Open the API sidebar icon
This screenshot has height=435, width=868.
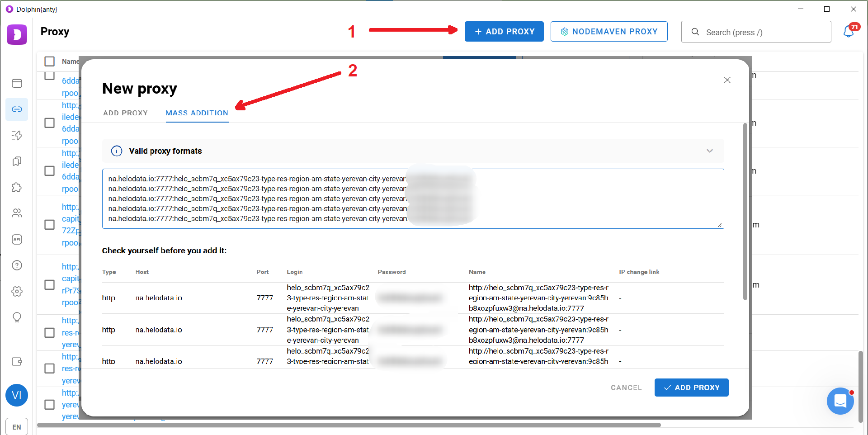pyautogui.click(x=17, y=239)
